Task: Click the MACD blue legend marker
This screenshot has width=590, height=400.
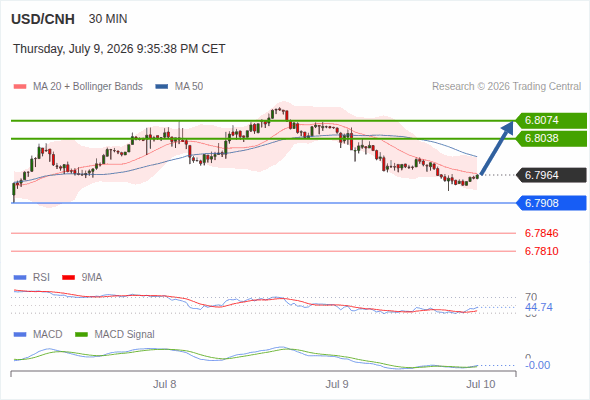Action: pyautogui.click(x=20, y=335)
